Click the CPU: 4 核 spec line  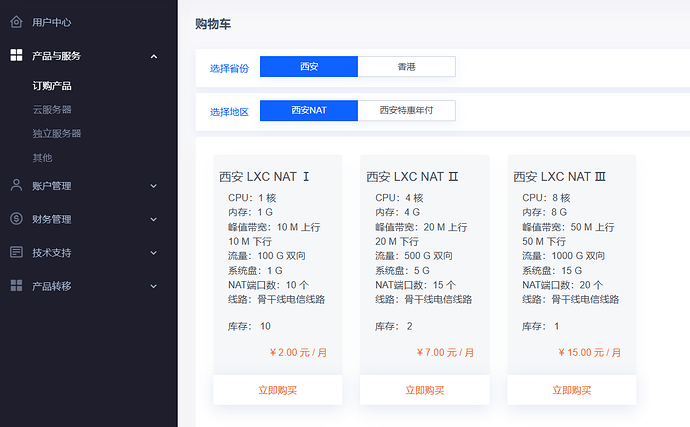(399, 198)
